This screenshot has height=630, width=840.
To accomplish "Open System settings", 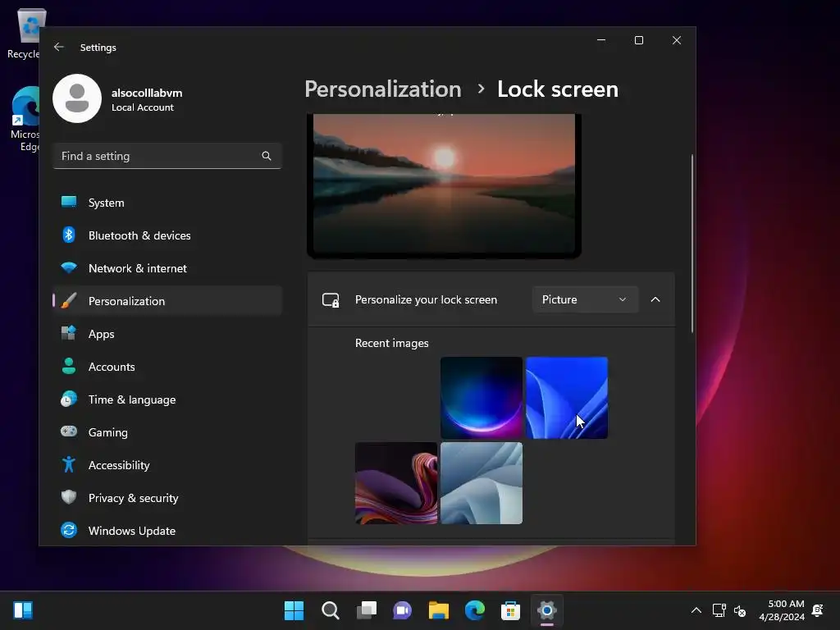I will coord(167,203).
